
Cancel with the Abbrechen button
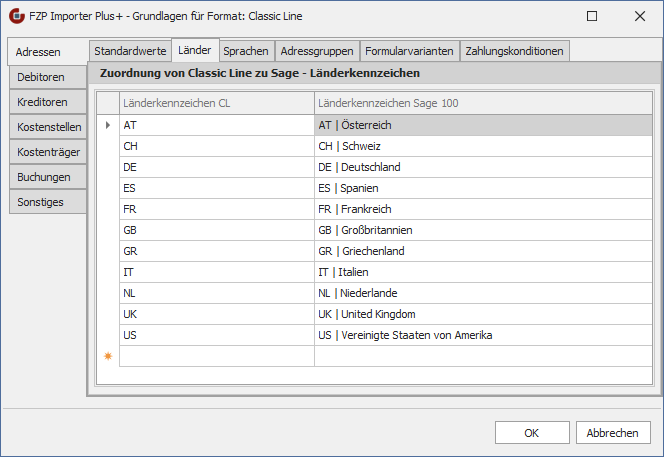click(613, 433)
